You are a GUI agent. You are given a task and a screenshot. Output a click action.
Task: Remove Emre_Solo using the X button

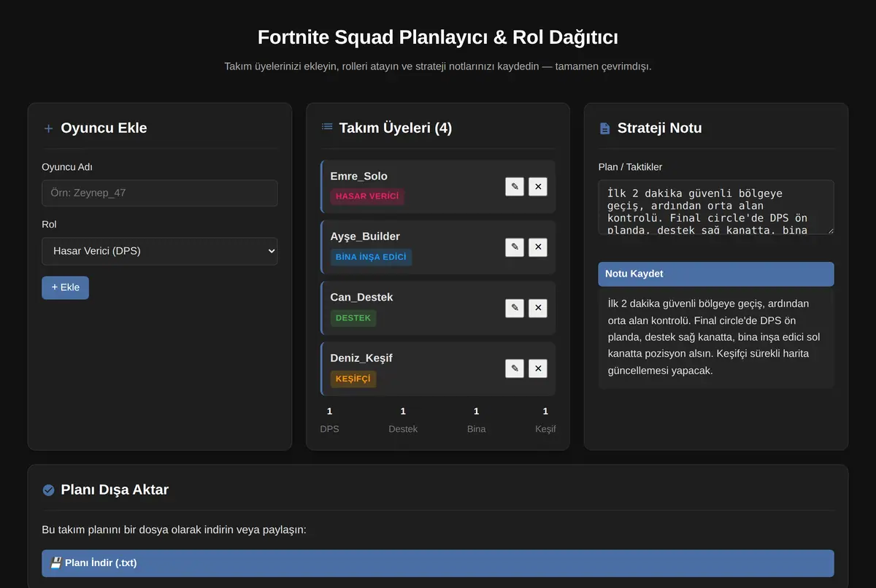click(x=538, y=187)
